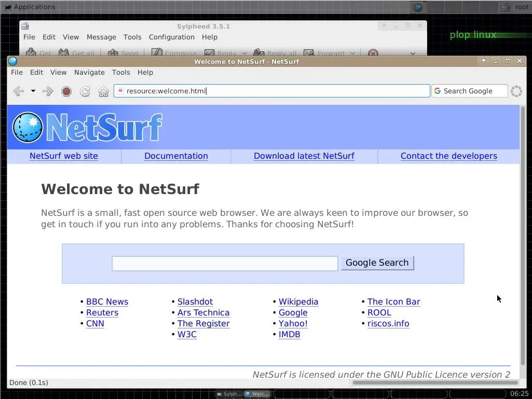This screenshot has height=399, width=532.
Task: Visit the ROOL link
Action: pos(379,312)
